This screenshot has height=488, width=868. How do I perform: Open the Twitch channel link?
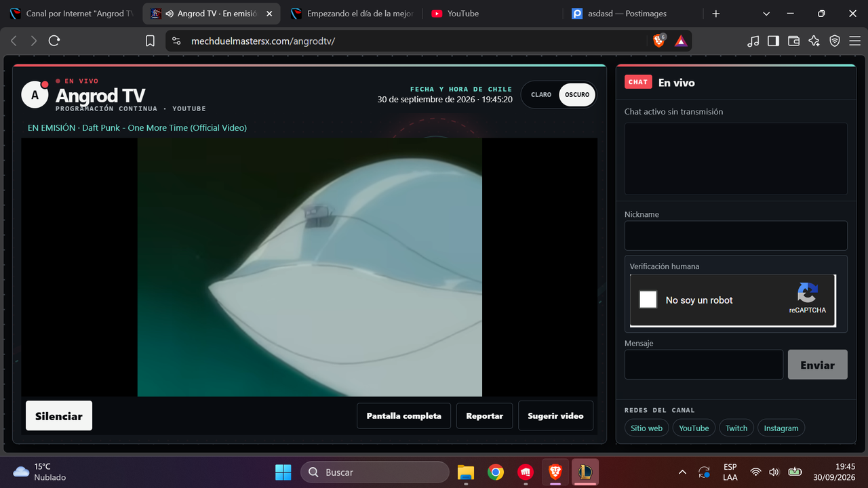pyautogui.click(x=736, y=428)
